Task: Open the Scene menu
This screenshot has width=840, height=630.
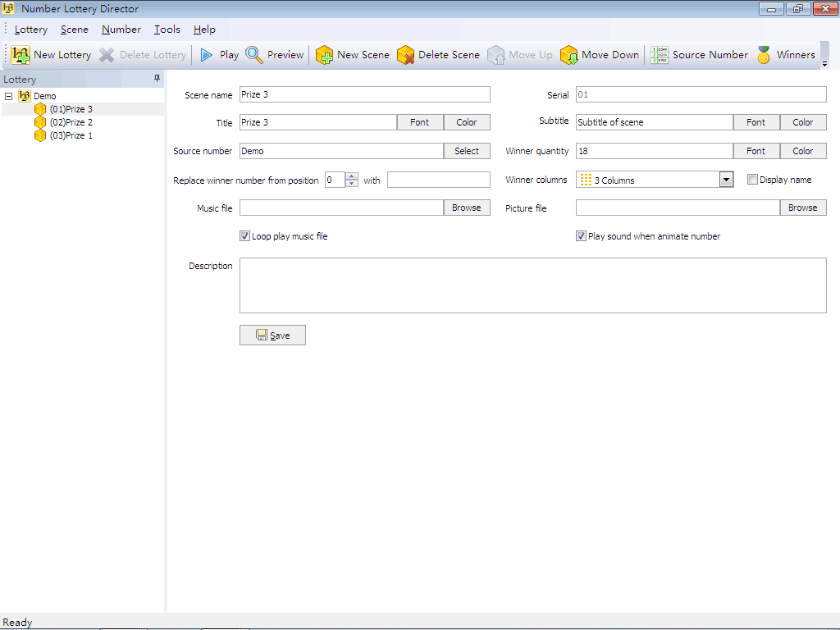Action: [75, 30]
